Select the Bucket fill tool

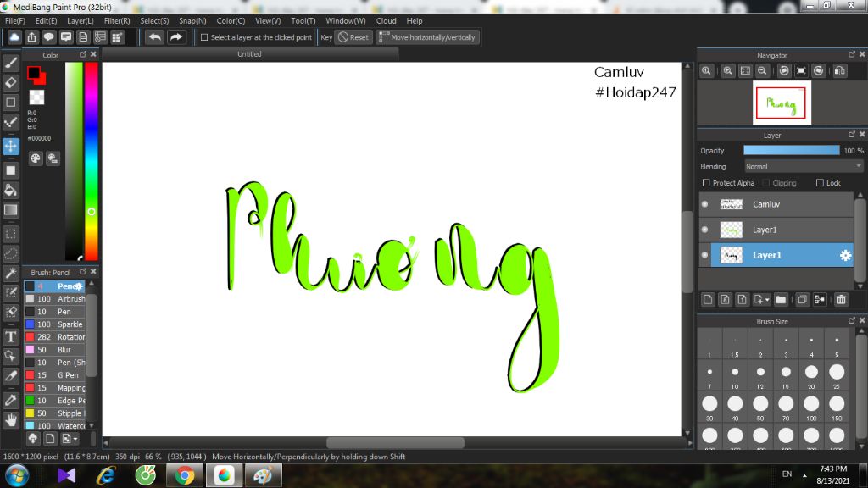[10, 191]
